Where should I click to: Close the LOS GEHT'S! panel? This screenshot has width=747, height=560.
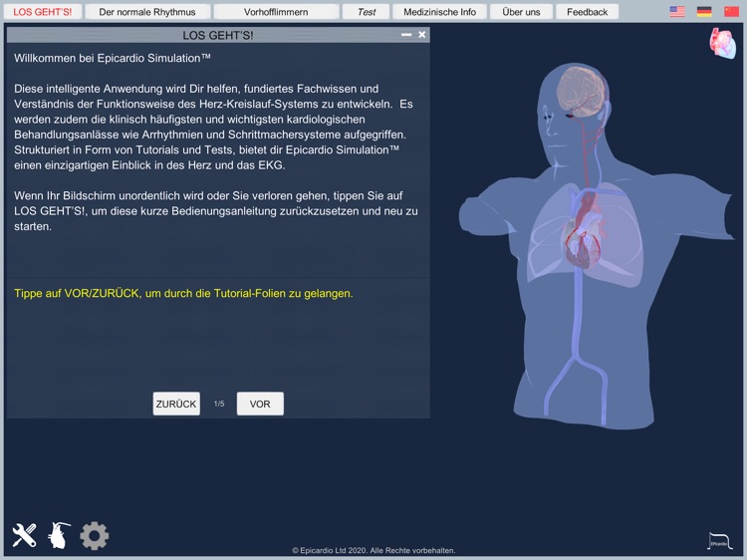tap(422, 35)
